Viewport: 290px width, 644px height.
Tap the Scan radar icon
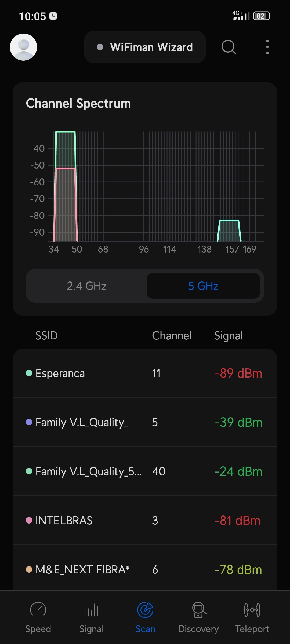[145, 610]
